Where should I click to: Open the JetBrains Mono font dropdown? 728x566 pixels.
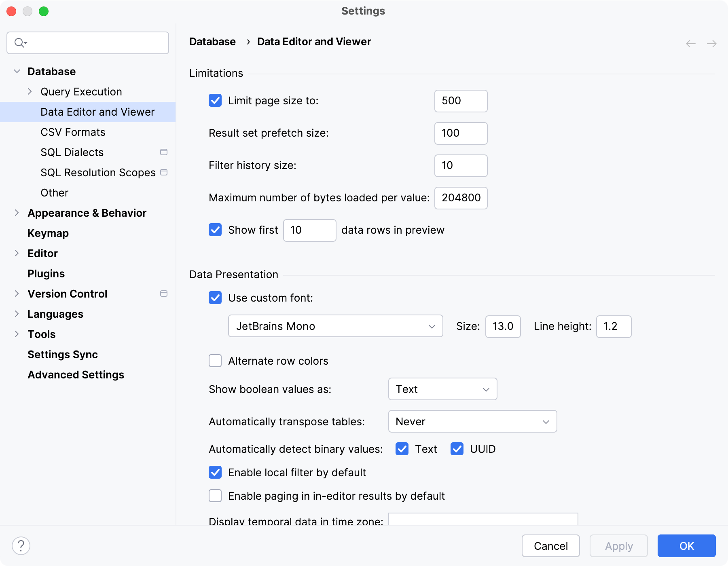click(335, 326)
